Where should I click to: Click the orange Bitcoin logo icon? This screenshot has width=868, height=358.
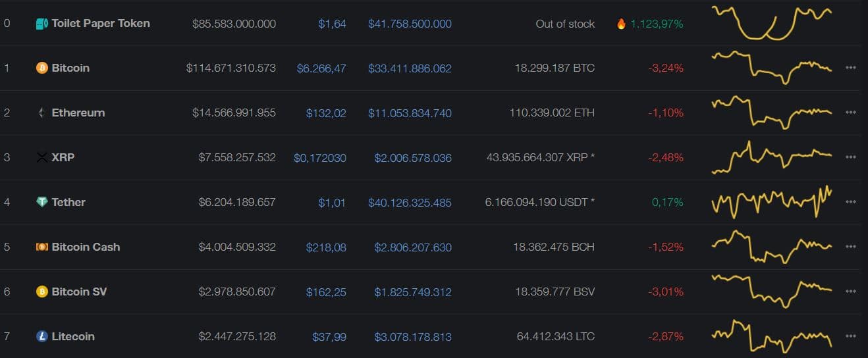pos(42,68)
